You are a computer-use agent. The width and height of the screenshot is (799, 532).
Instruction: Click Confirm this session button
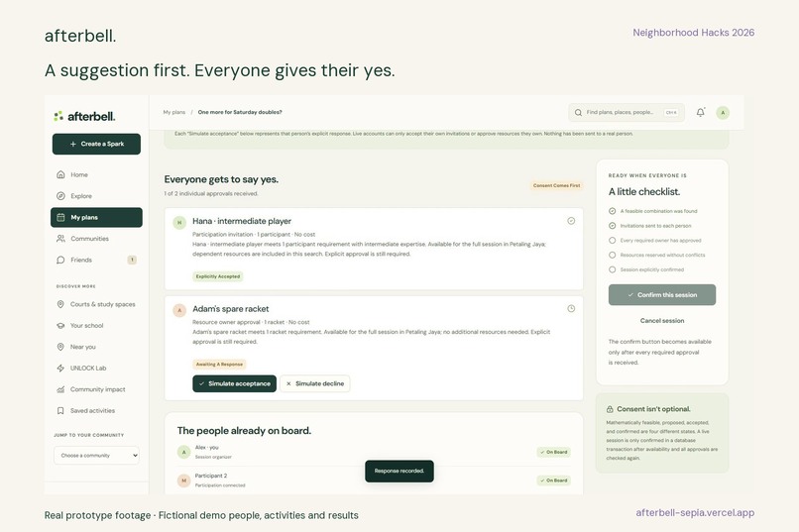662,295
